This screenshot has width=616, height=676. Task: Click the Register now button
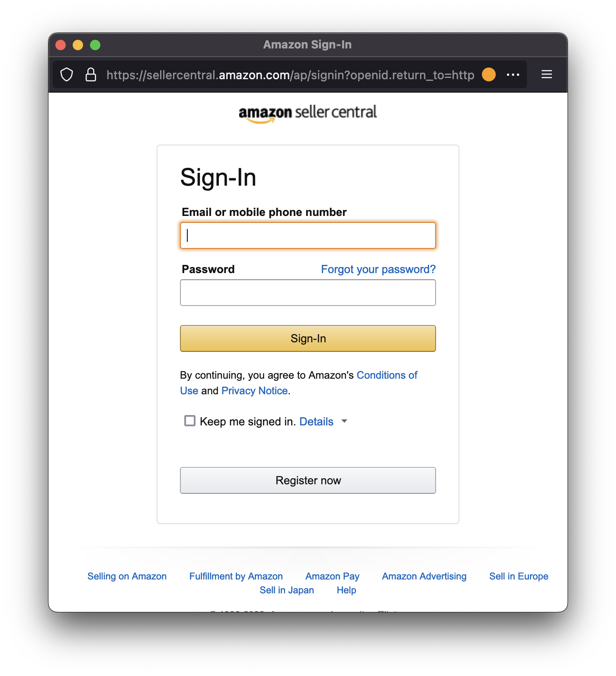point(308,480)
